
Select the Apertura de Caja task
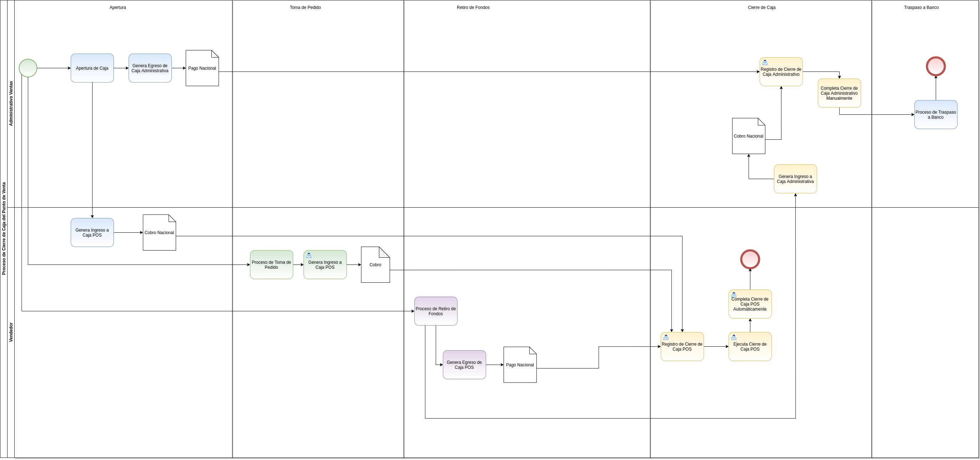[92, 68]
